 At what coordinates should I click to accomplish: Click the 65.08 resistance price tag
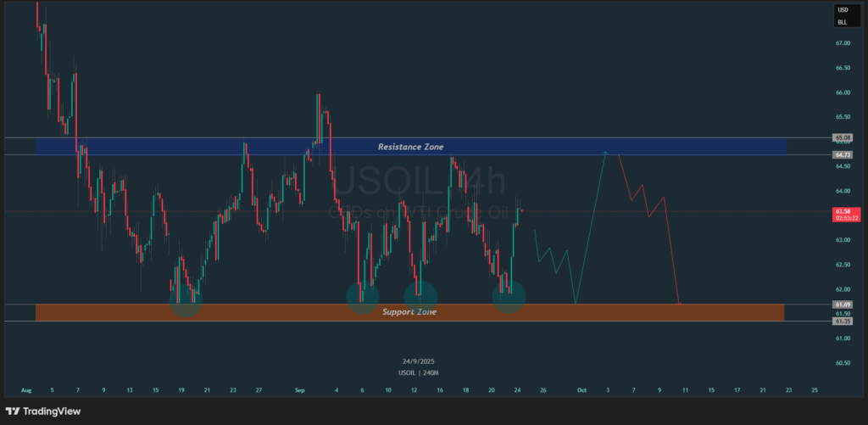(x=843, y=137)
